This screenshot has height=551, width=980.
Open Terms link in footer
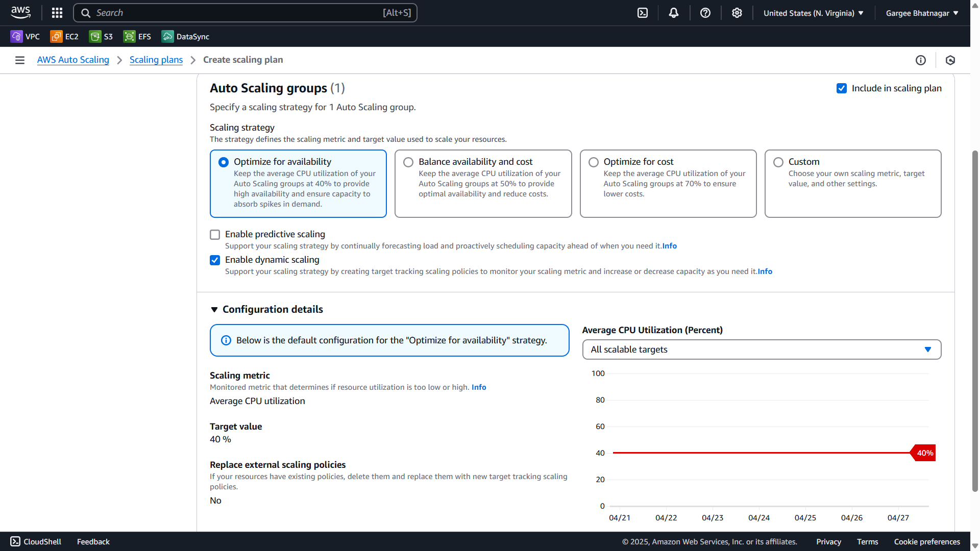(867, 542)
